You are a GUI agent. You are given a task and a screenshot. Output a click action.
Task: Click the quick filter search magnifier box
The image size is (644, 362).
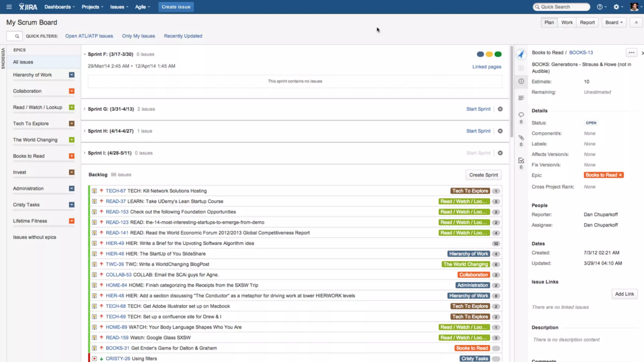[14, 36]
